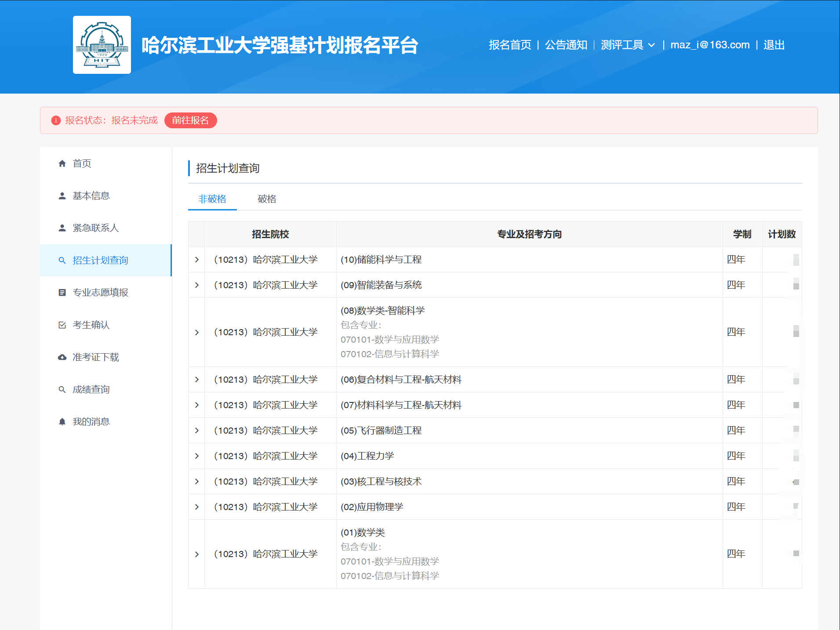Switch to the 破格 tab
This screenshot has height=630, width=840.
click(x=267, y=199)
